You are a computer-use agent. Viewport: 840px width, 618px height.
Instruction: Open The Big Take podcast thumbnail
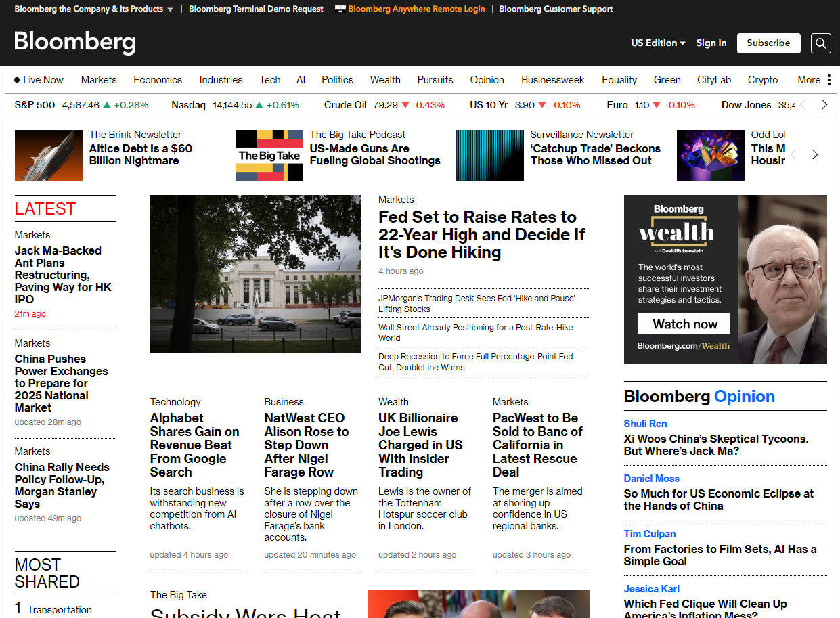pos(269,155)
